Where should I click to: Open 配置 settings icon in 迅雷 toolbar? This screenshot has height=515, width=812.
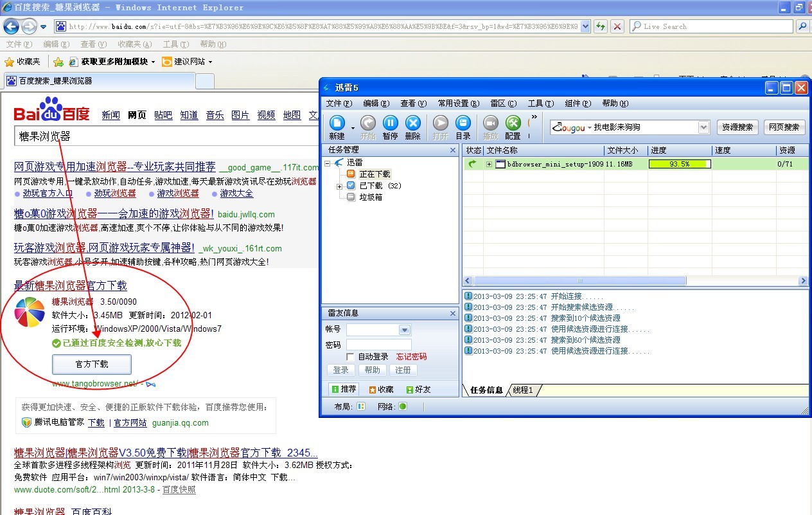pos(513,123)
